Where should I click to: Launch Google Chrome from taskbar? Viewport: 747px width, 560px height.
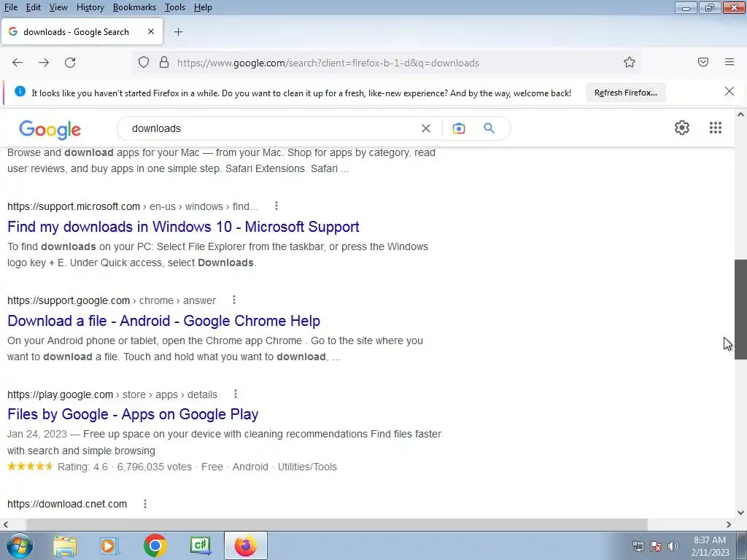(x=155, y=545)
